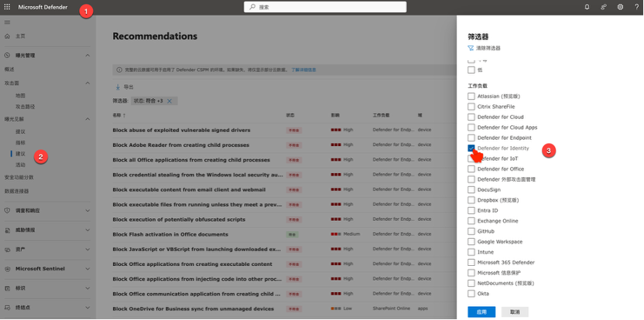Collapse the 曝光见解 group chevron

(x=87, y=119)
